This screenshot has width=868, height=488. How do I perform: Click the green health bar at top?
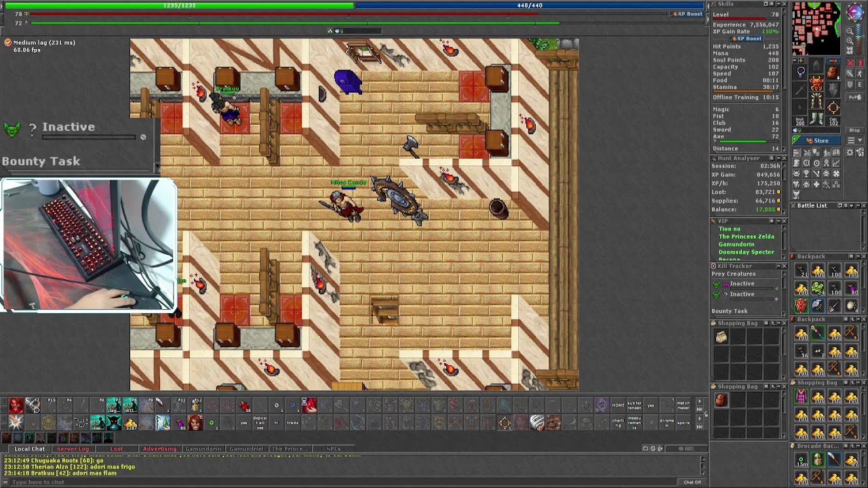pos(179,5)
